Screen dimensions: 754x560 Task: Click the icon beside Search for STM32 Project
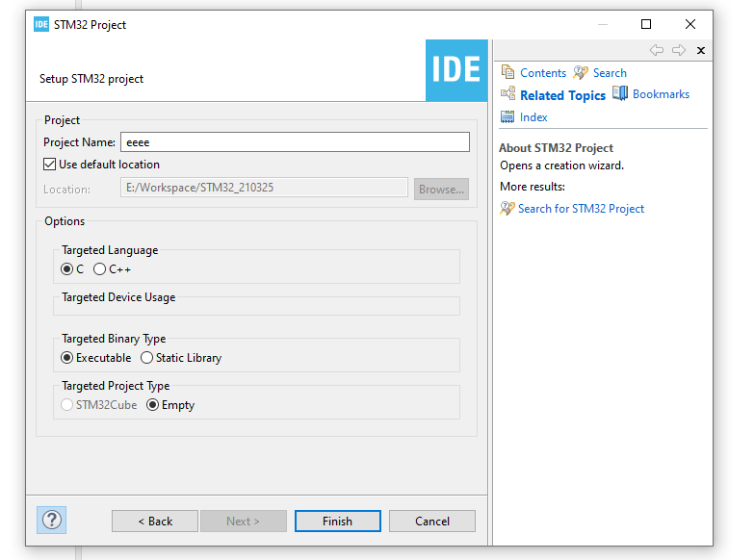coord(507,208)
